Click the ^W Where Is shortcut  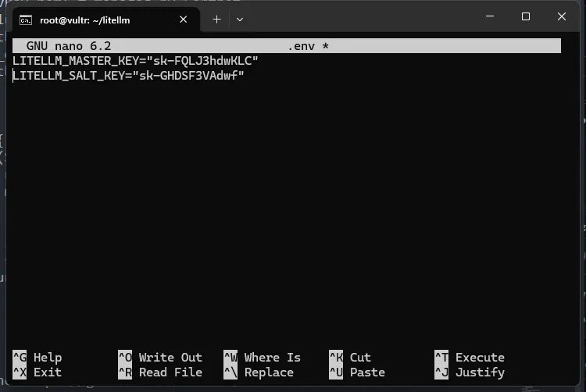coord(263,358)
